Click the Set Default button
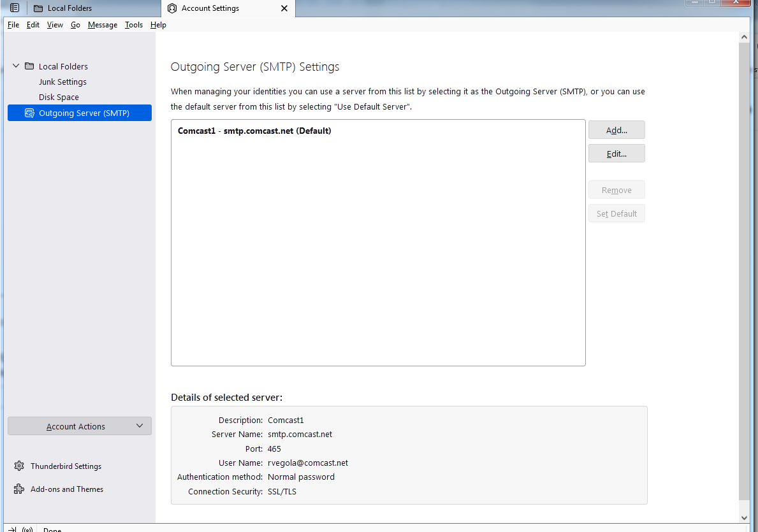This screenshot has width=758, height=532. tap(616, 213)
